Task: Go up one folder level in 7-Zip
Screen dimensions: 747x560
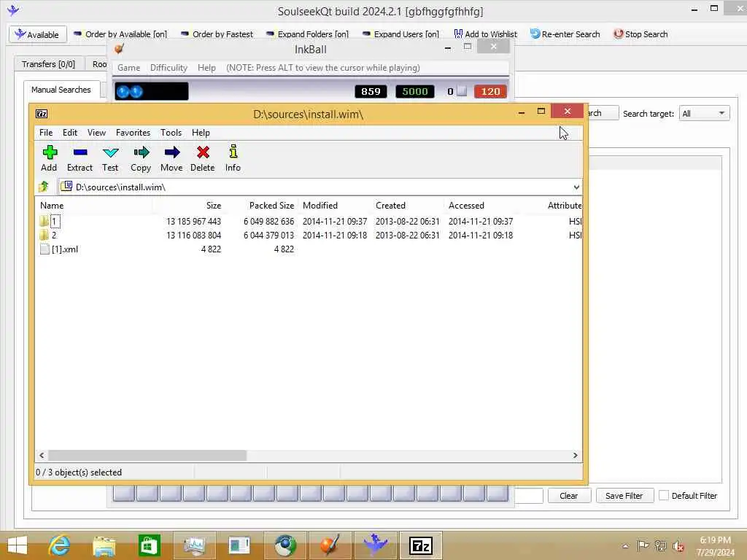Action: pyautogui.click(x=44, y=187)
